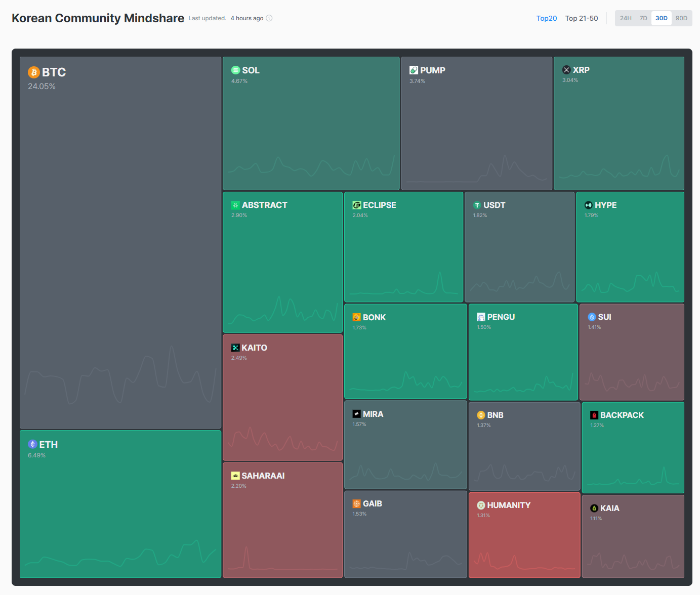Click the ETH 6.49% share value

tap(37, 455)
